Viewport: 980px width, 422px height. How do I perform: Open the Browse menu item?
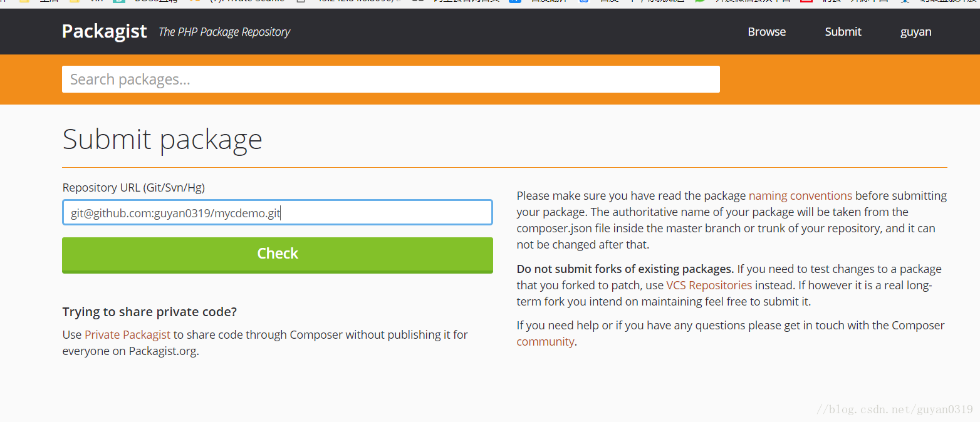tap(766, 32)
